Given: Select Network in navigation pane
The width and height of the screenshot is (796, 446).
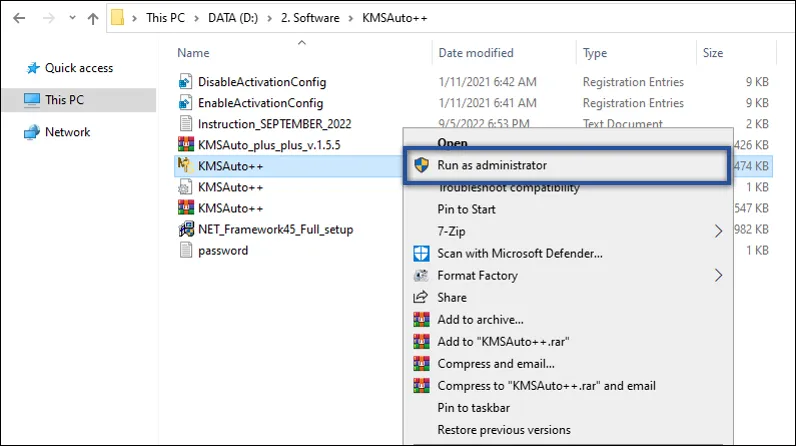Looking at the screenshot, I should pos(67,132).
